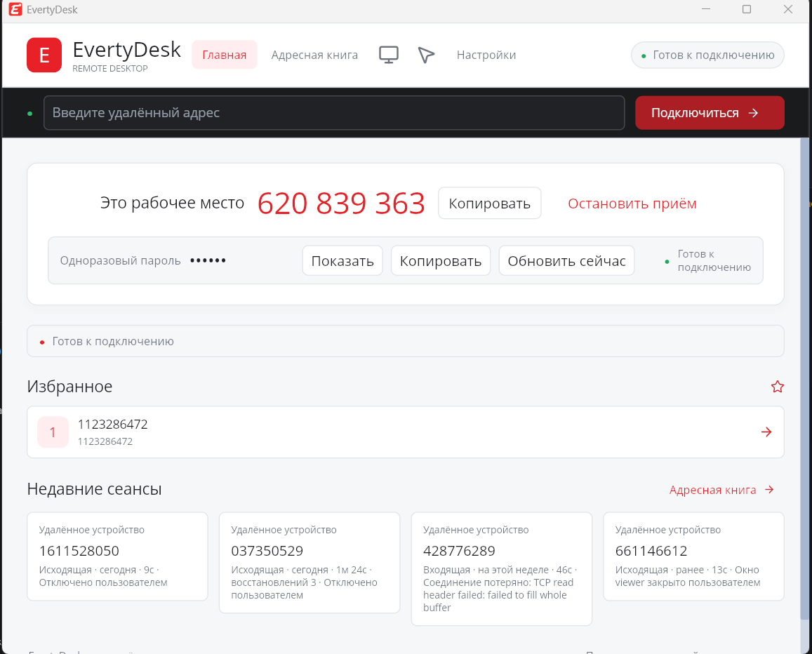Open recent session 661146612 card

693,556
